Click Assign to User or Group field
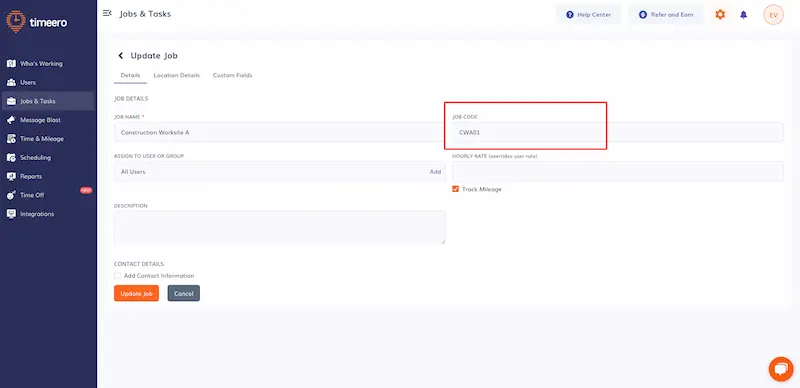Image resolution: width=800 pixels, height=388 pixels. click(x=280, y=172)
